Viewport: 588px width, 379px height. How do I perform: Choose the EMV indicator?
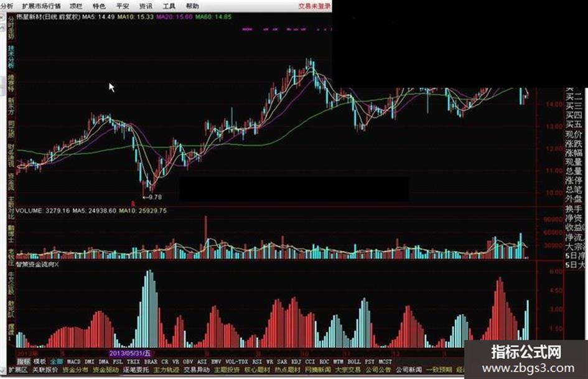click(216, 362)
